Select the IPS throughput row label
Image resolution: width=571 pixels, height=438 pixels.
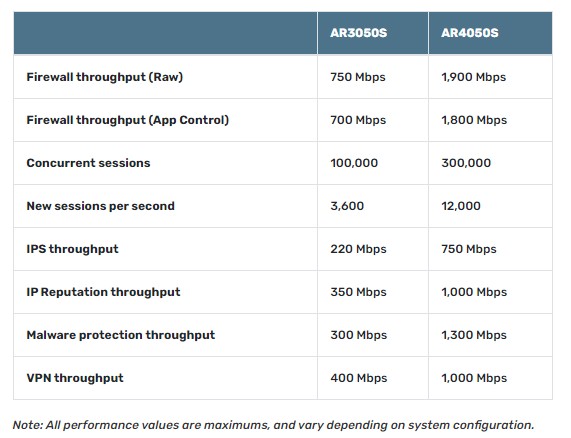pos(72,249)
